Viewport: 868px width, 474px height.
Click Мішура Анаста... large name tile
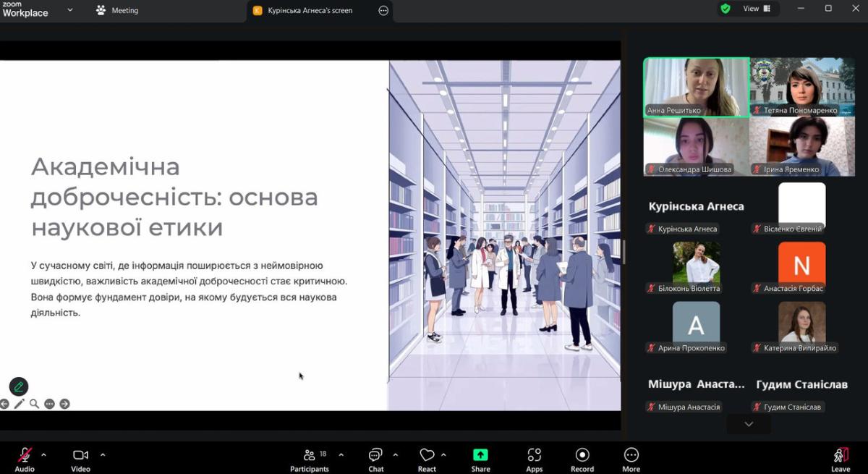click(x=697, y=384)
